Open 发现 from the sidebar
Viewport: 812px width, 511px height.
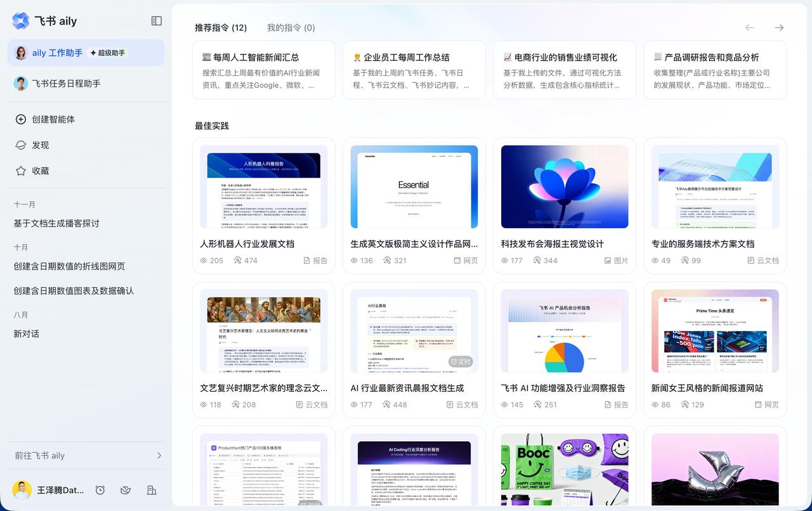tap(41, 145)
